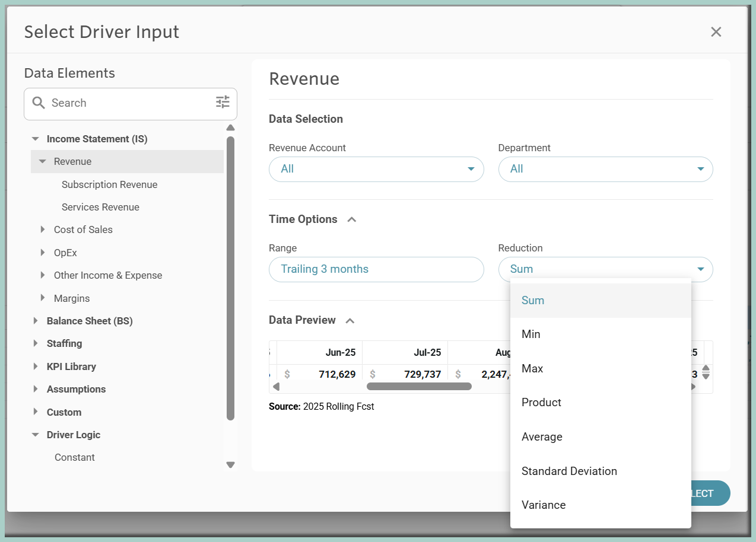Collapse the Revenue tree node arrow
Screen dimensions: 756x542
click(x=42, y=161)
